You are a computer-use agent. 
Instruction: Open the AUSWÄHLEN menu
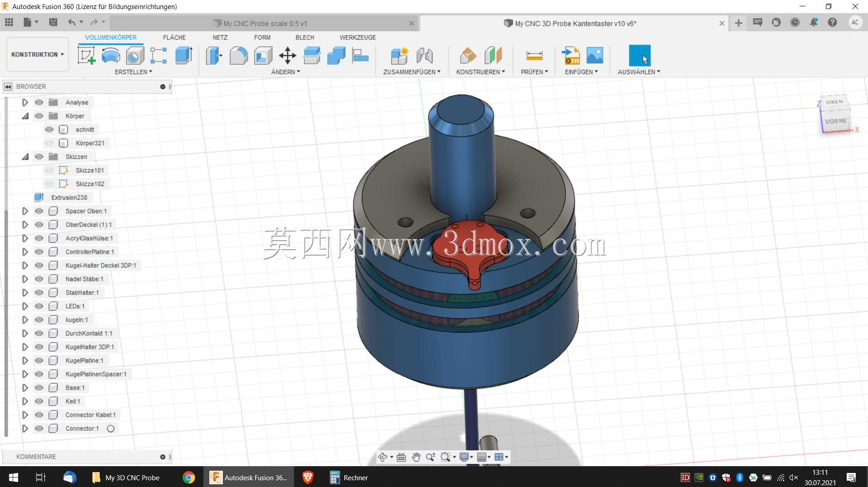point(639,72)
